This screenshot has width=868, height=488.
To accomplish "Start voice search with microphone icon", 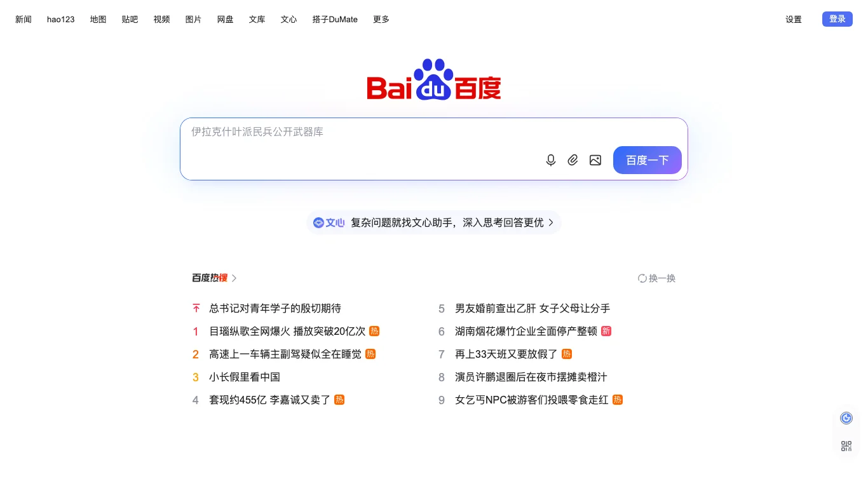I will [x=551, y=160].
